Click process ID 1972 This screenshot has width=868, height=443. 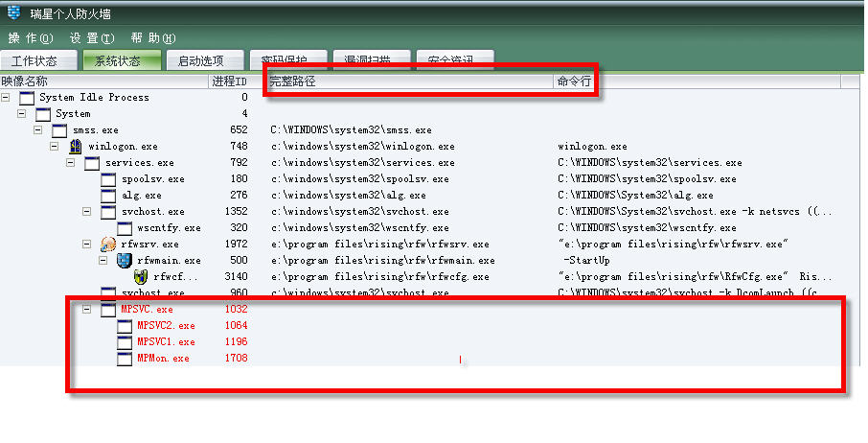click(x=236, y=244)
